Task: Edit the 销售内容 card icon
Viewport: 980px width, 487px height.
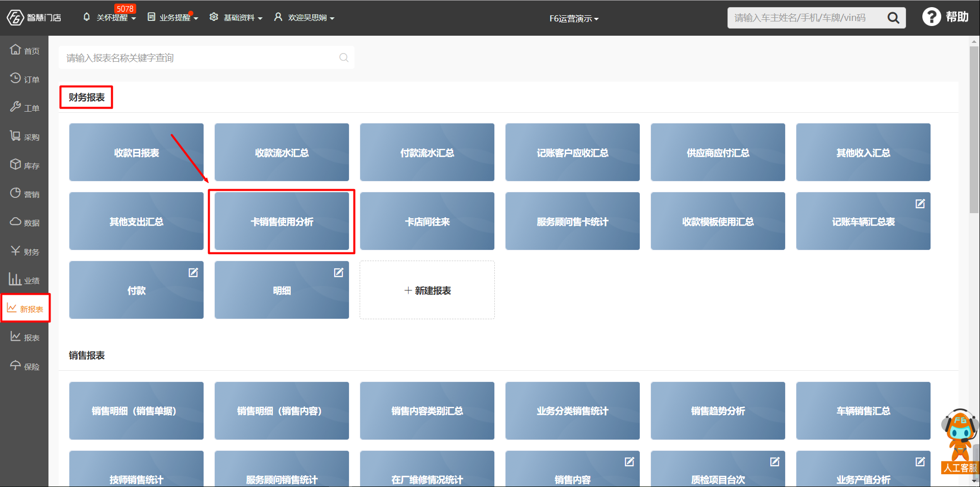Action: pos(629,462)
